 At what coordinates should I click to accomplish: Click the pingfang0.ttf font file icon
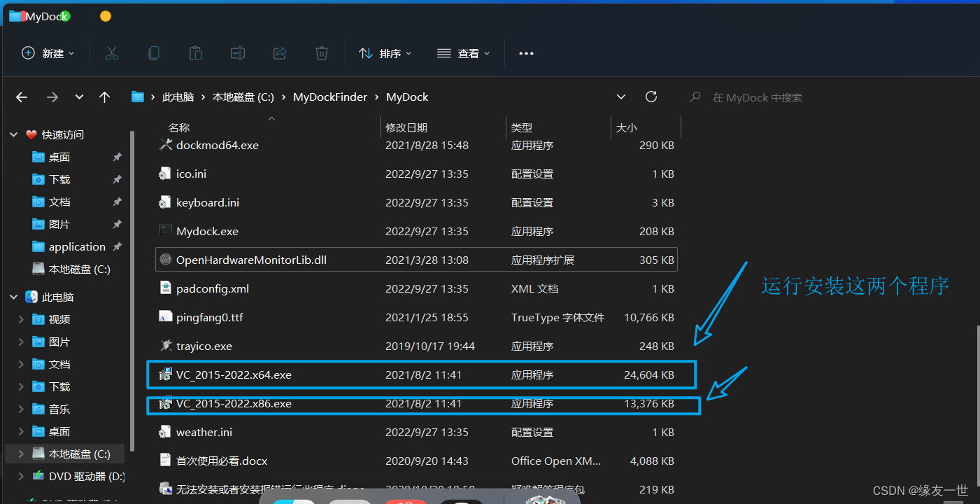pyautogui.click(x=166, y=316)
